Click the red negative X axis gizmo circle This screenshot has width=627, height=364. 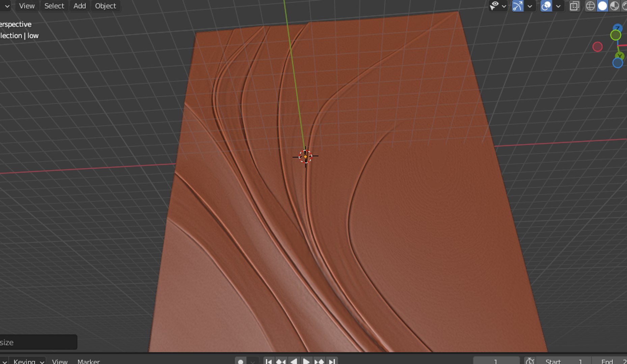click(597, 47)
